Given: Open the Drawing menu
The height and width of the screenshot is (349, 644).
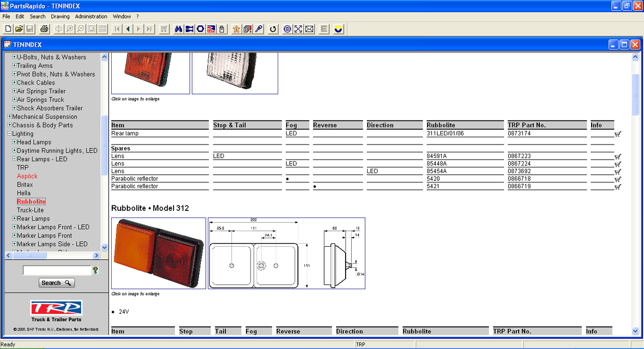Looking at the screenshot, I should [60, 17].
